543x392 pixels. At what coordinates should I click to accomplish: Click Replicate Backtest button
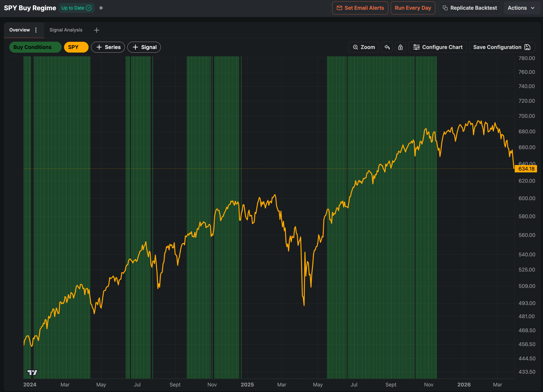click(x=470, y=8)
